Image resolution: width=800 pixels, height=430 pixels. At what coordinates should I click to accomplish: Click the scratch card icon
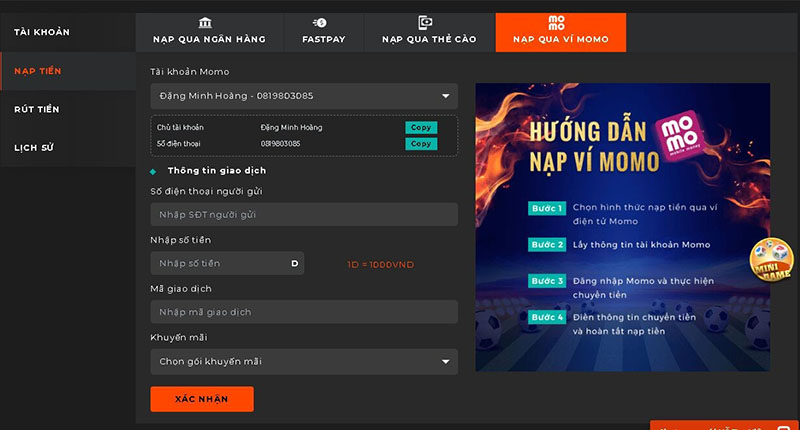425,22
